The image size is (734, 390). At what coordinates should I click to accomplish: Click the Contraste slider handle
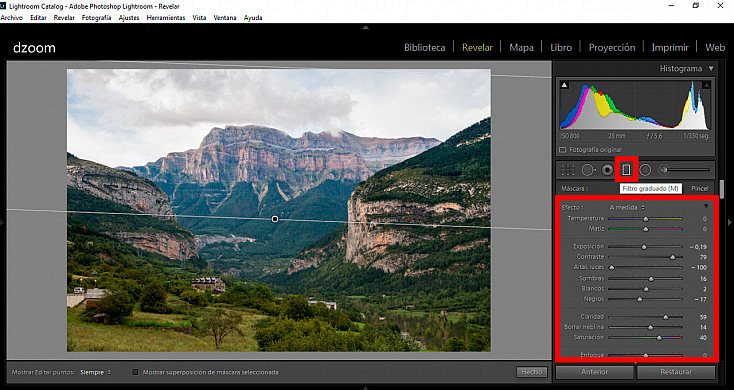pyautogui.click(x=673, y=257)
